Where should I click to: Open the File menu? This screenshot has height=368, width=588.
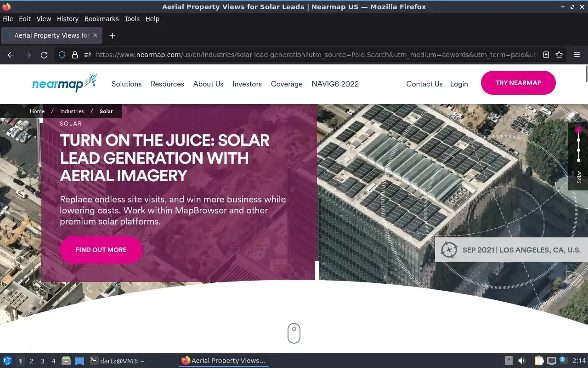pyautogui.click(x=8, y=19)
